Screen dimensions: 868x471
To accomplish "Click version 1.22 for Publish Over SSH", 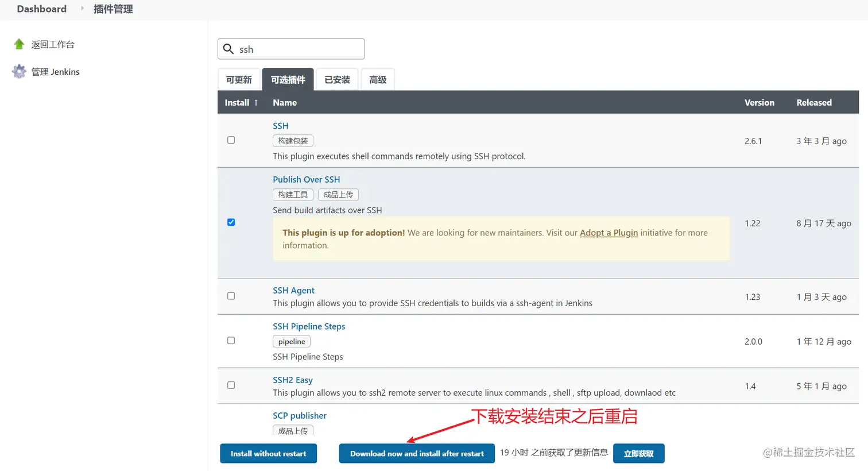I will point(753,223).
